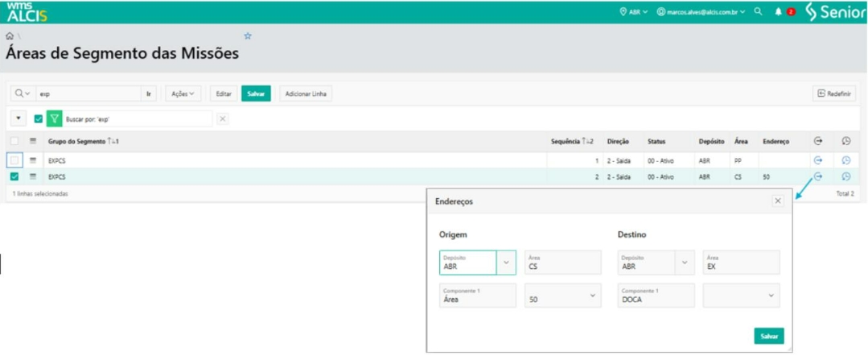
Task: Open the empty Destino DOCA value dropdown
Action: [x=741, y=296]
